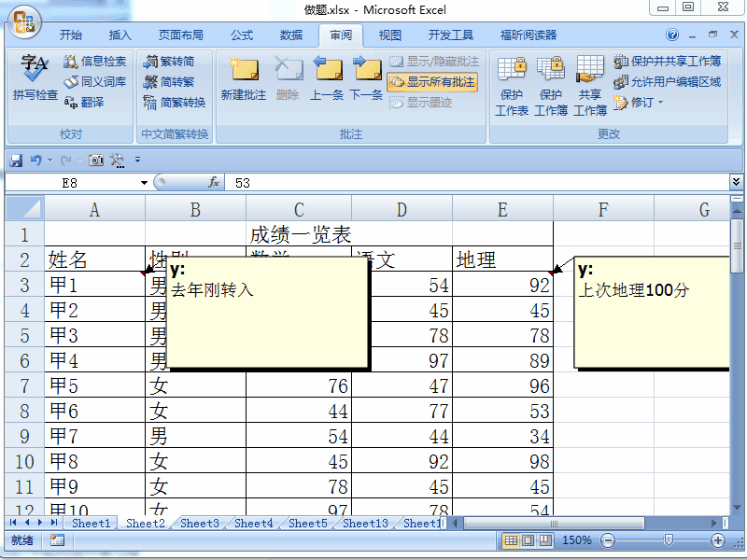747x560 pixels.
Task: Select the Sheet3 worksheet tab
Action: point(199,524)
